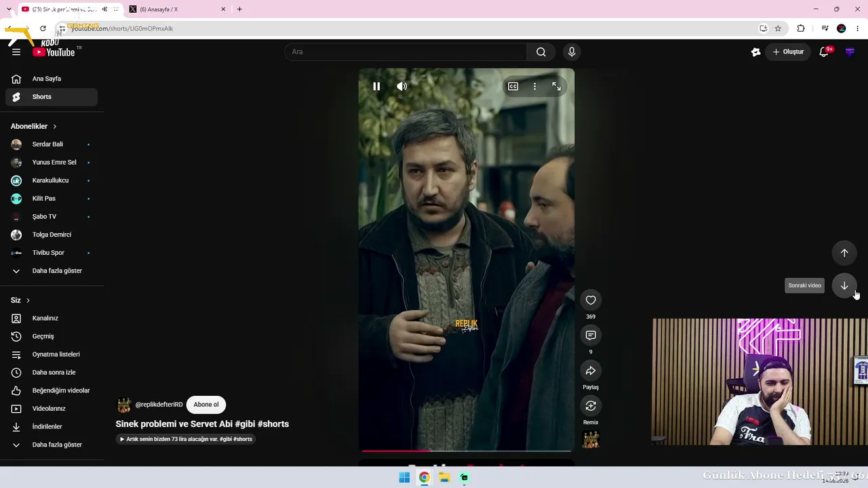This screenshot has width=868, height=488.
Task: Open Chrome media controls icon
Action: point(825,28)
